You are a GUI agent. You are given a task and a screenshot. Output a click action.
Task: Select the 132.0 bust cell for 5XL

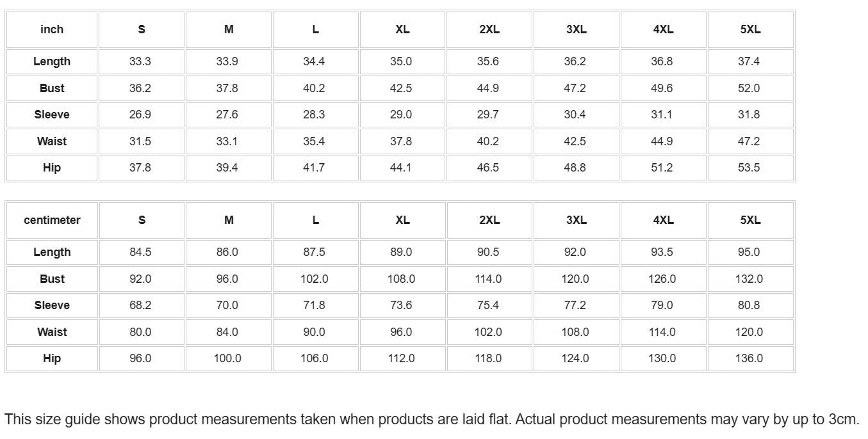[x=749, y=279]
